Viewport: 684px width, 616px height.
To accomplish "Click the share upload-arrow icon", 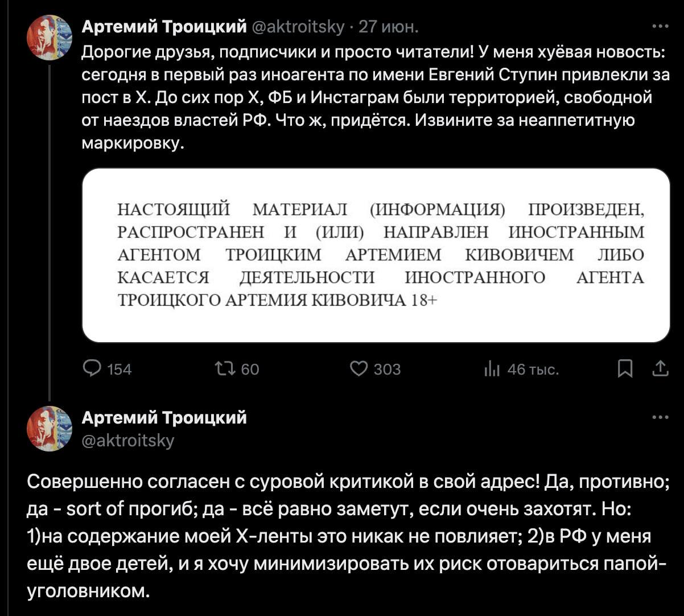I will pyautogui.click(x=660, y=369).
